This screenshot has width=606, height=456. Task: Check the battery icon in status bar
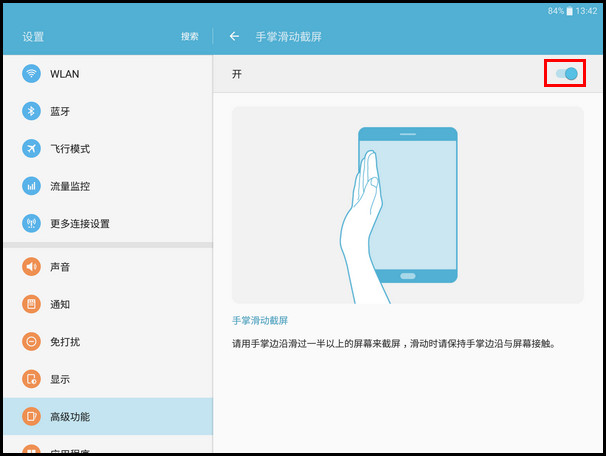[x=569, y=11]
